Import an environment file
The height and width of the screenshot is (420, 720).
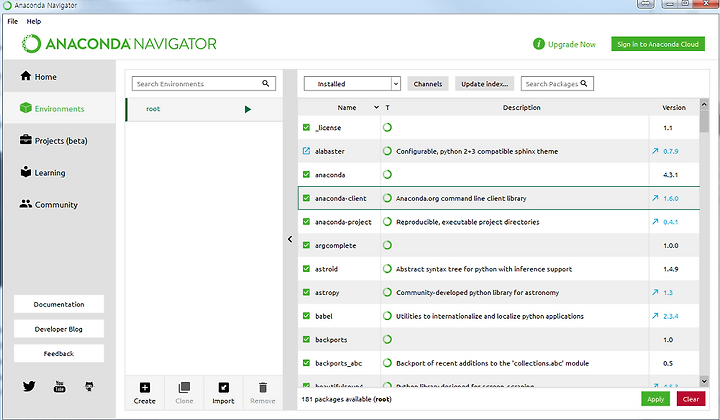[223, 393]
